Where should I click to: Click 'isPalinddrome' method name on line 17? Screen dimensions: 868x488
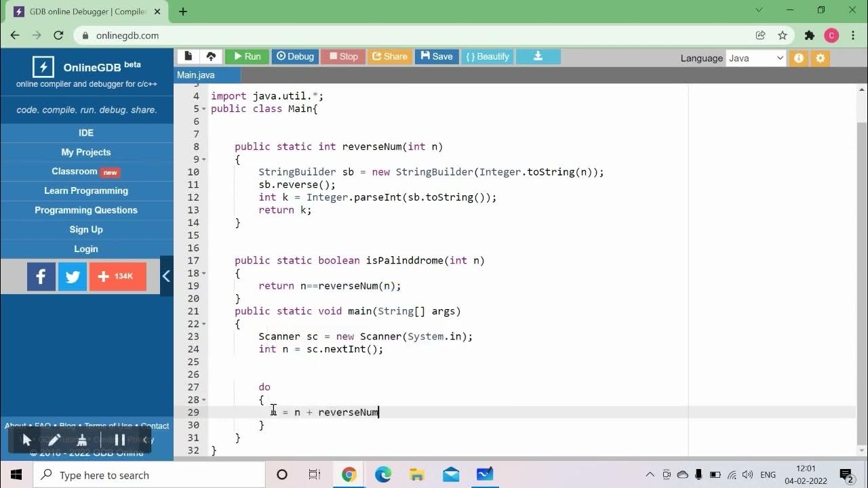(x=405, y=260)
